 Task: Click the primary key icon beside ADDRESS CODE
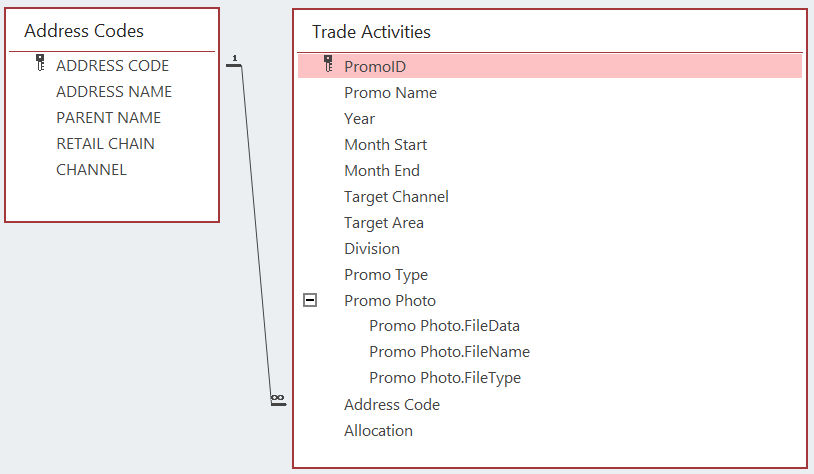[x=40, y=65]
